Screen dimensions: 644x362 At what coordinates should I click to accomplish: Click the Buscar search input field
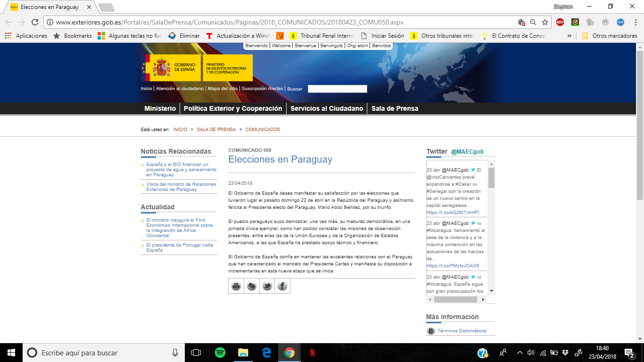click(x=337, y=89)
